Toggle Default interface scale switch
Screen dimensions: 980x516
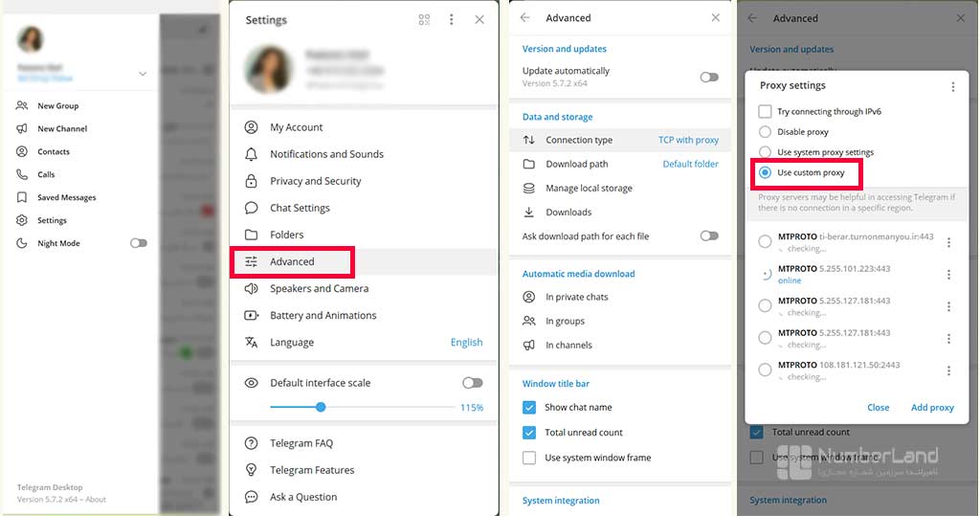(x=473, y=383)
